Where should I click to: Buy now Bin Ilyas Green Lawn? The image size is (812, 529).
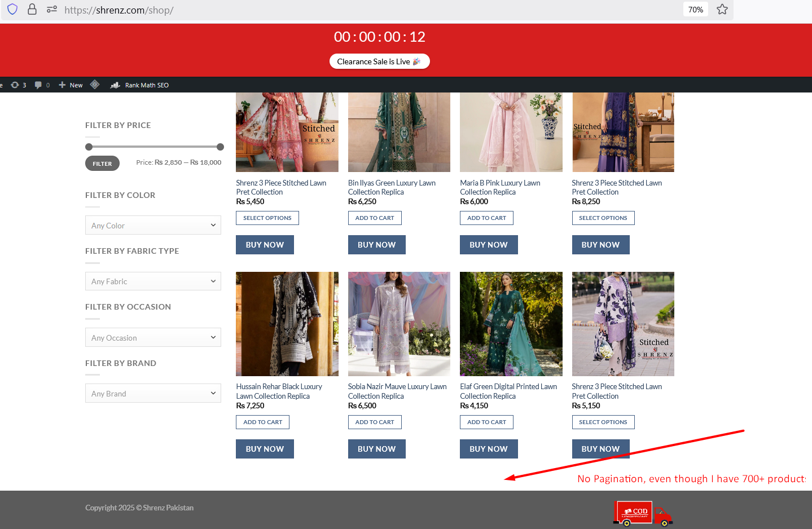tap(377, 245)
